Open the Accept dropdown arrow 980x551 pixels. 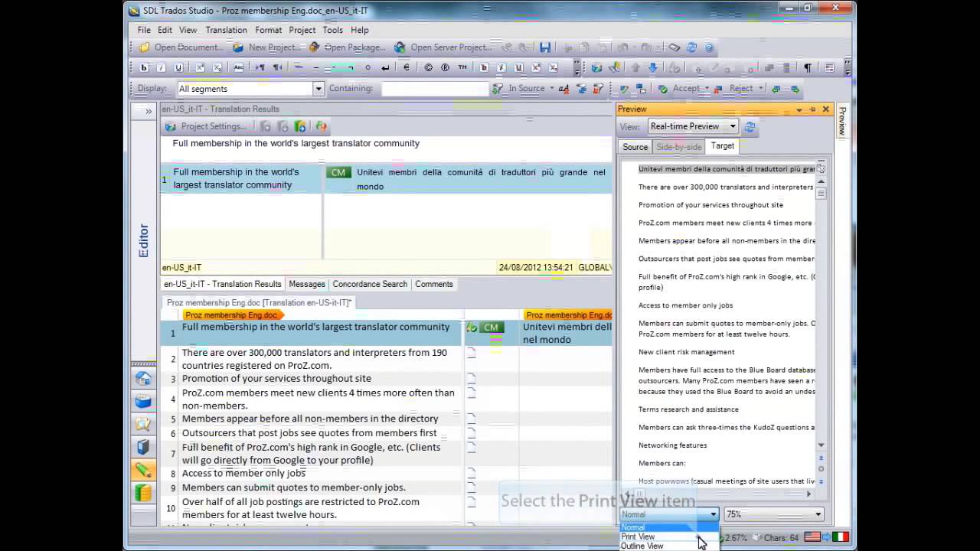point(707,89)
